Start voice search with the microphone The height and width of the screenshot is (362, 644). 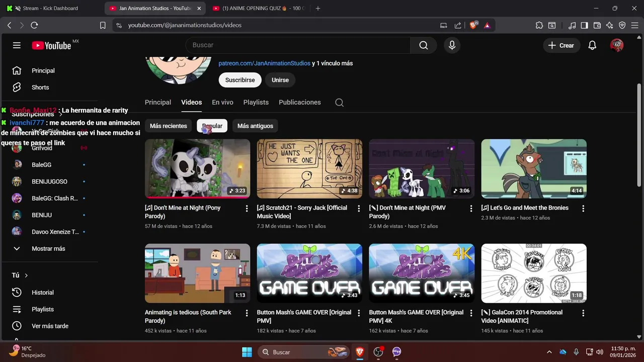[x=452, y=45]
